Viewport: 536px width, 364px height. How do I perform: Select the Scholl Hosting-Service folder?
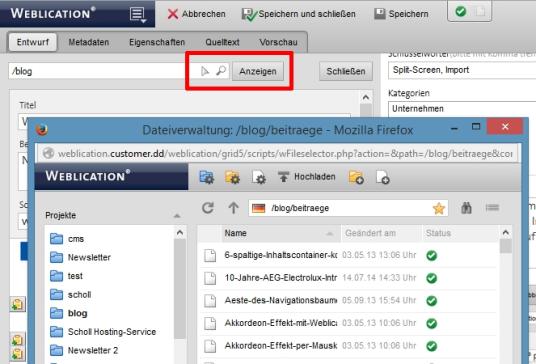point(103,332)
